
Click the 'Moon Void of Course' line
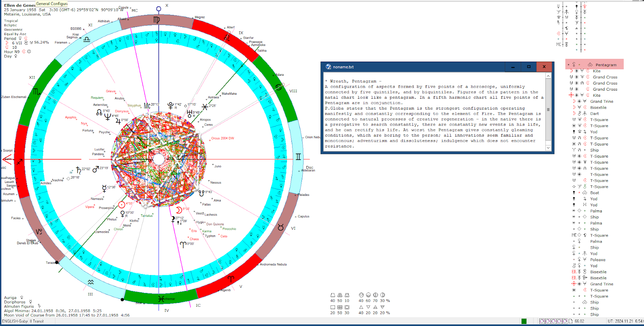(67, 315)
